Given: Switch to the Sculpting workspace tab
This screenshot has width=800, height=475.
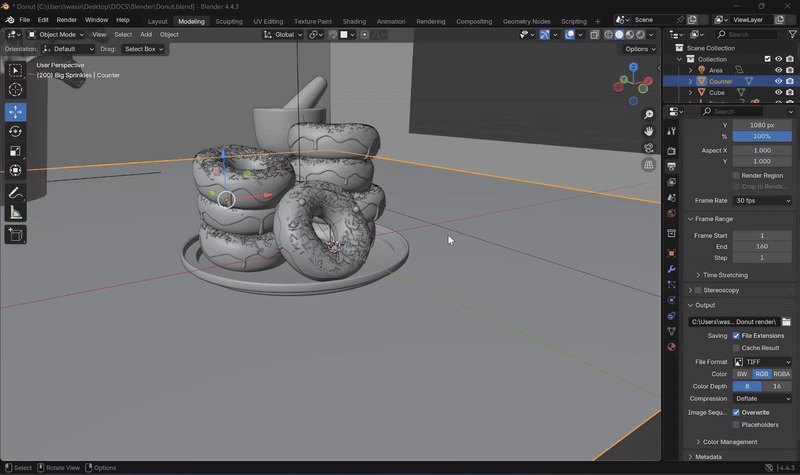Looking at the screenshot, I should pyautogui.click(x=228, y=21).
